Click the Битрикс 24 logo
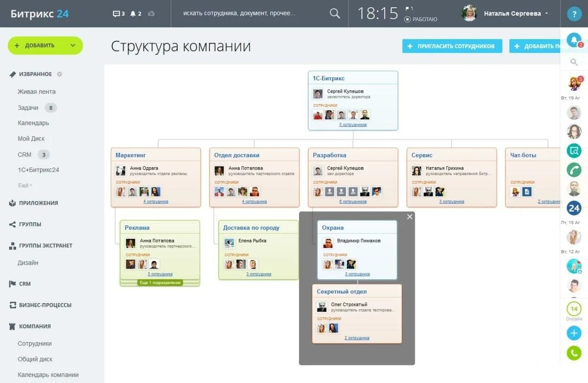588x383 pixels. click(x=40, y=14)
